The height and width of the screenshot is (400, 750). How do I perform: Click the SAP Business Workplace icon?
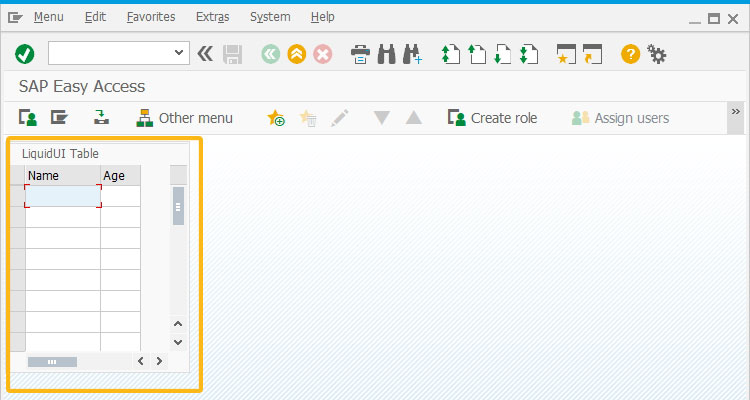click(101, 117)
